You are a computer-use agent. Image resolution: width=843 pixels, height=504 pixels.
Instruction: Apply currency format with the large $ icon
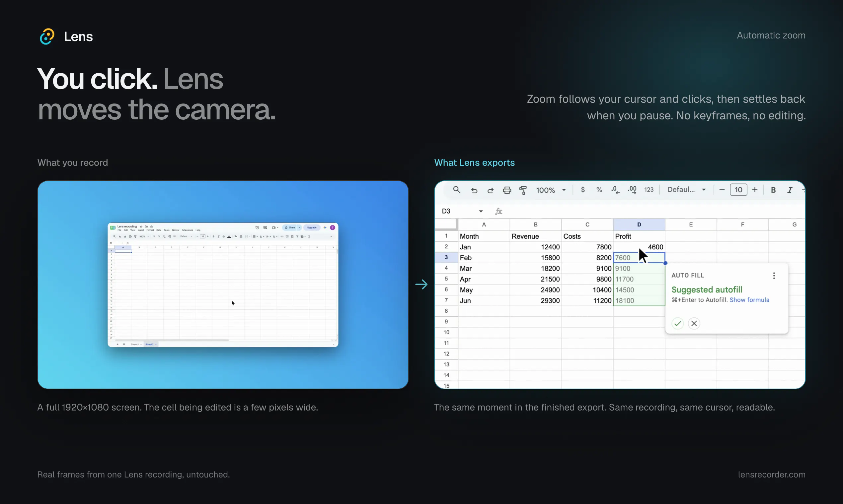point(582,190)
